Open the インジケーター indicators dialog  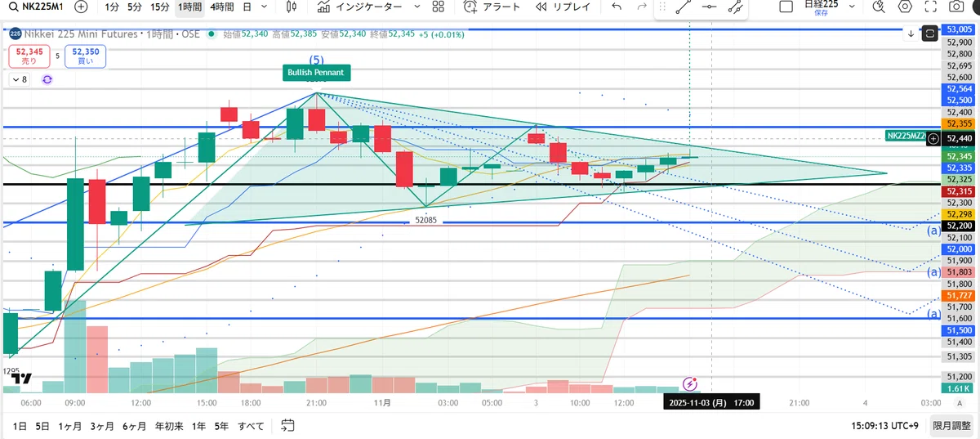(360, 7)
